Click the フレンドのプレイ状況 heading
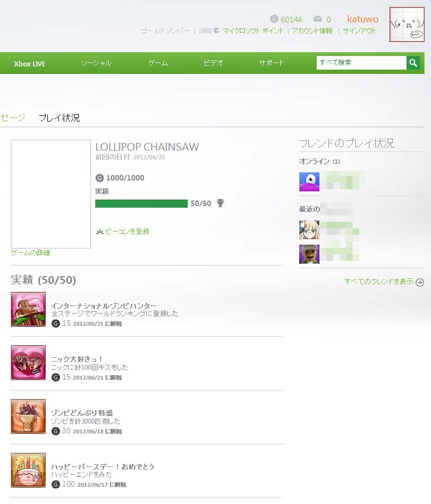Image resolution: width=431 pixels, height=504 pixels. pyautogui.click(x=347, y=143)
